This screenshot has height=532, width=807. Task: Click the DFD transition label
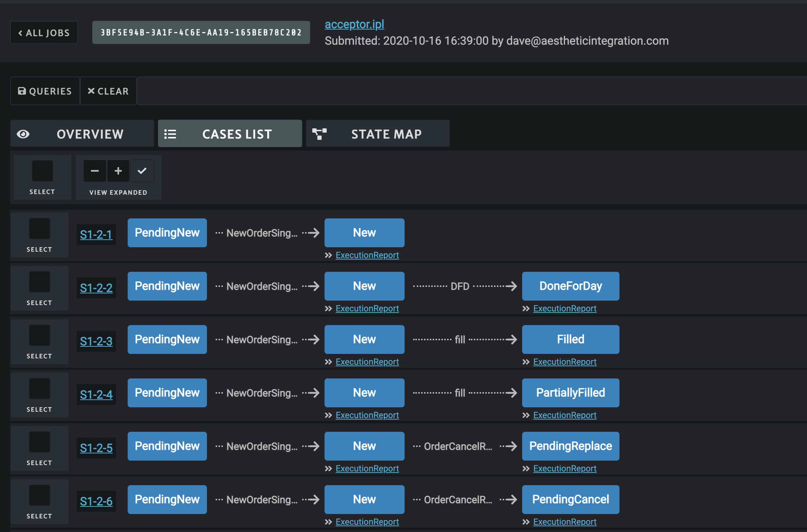click(460, 287)
